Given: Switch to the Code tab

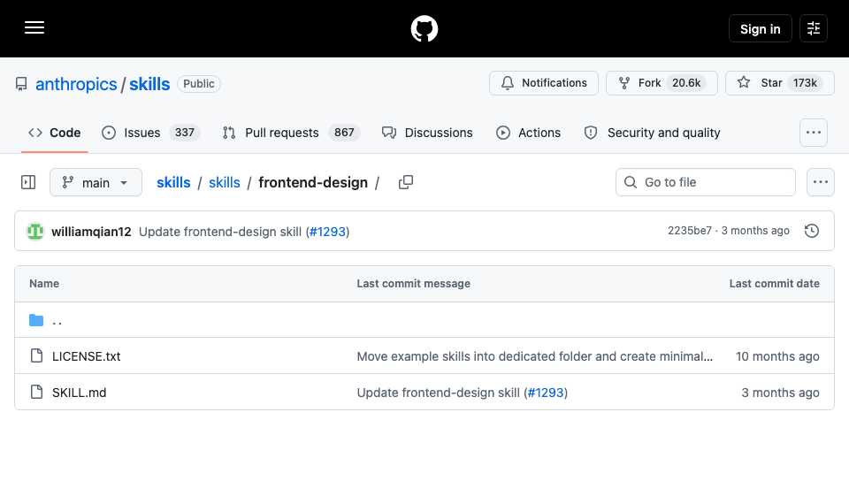Looking at the screenshot, I should tap(54, 133).
